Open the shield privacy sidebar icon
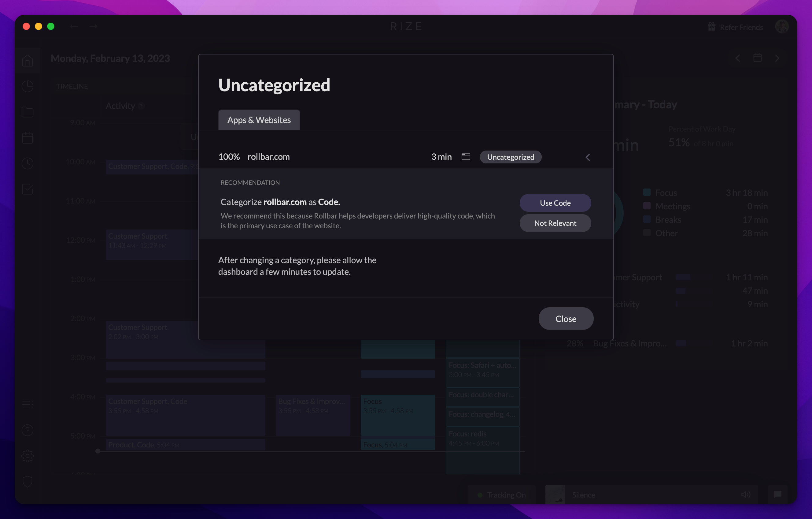 pyautogui.click(x=27, y=482)
